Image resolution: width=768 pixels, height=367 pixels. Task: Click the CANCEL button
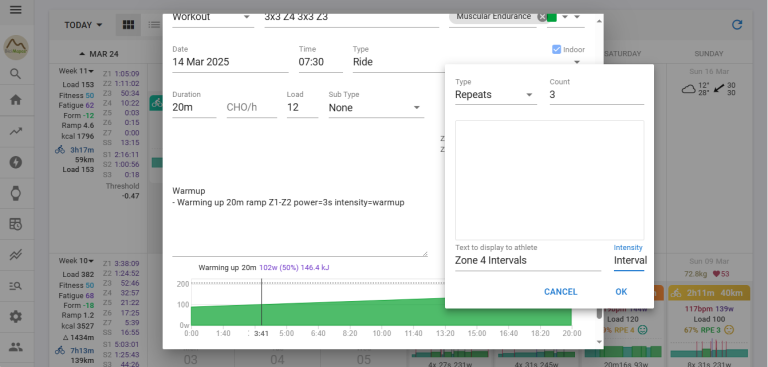[x=560, y=292]
